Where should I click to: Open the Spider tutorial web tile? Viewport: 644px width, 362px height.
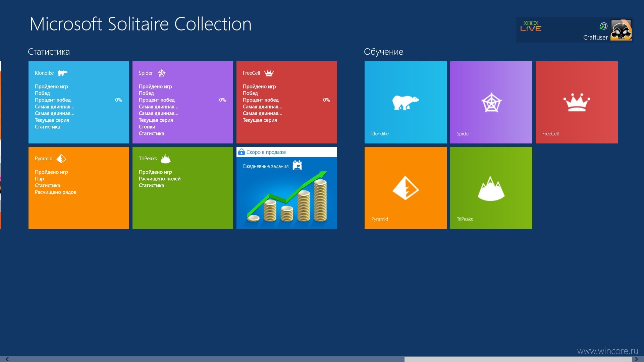coord(491,102)
